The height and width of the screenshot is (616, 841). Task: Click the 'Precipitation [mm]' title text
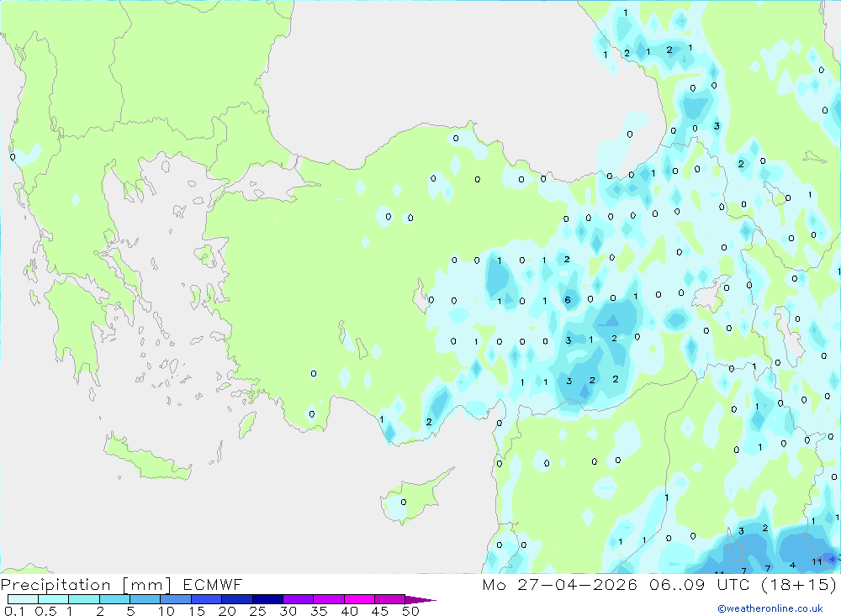(87, 585)
